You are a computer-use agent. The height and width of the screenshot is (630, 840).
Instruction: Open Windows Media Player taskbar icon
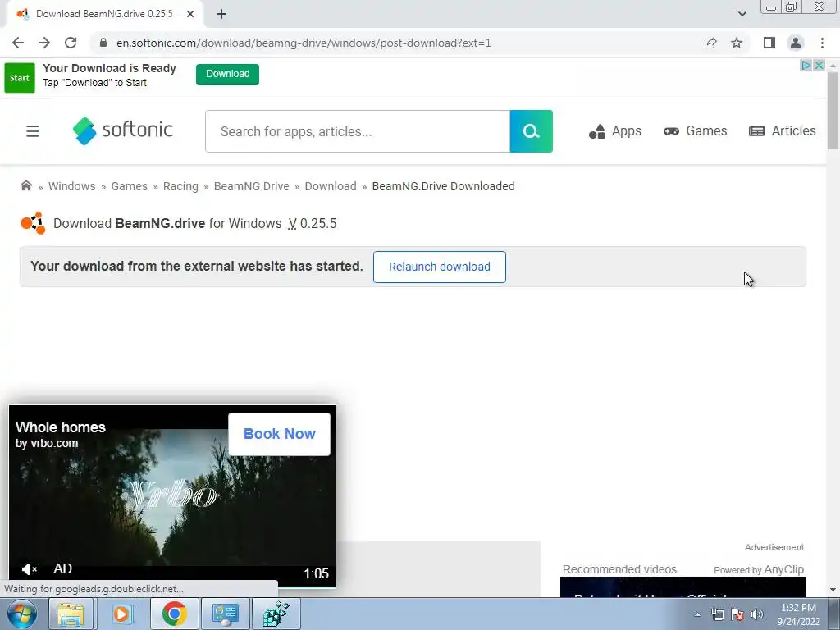tap(121, 614)
